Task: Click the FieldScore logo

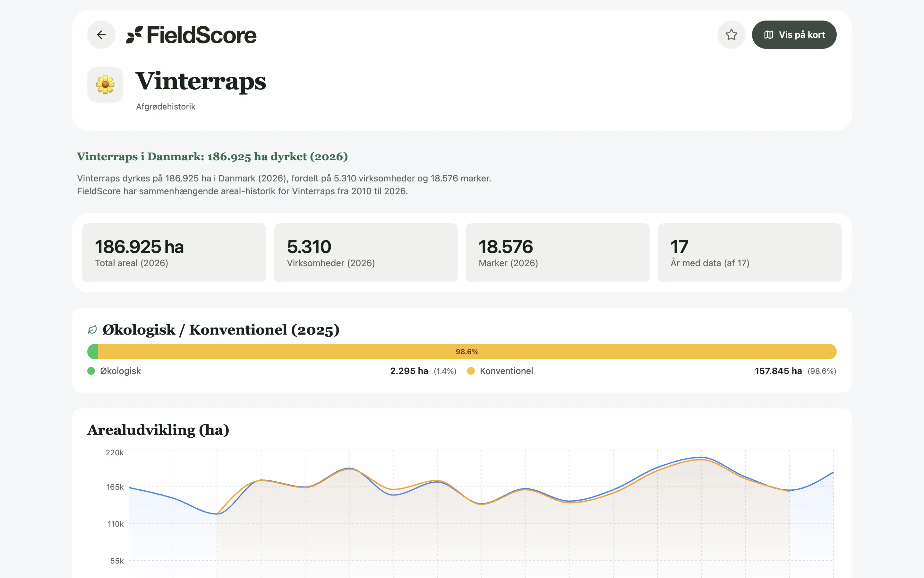Action: click(x=191, y=35)
